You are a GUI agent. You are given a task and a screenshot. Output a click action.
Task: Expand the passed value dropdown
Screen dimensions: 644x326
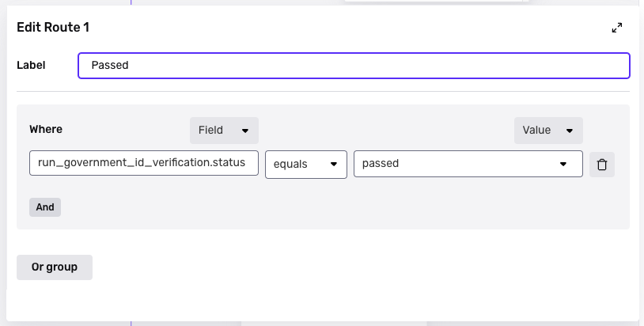[x=468, y=164]
